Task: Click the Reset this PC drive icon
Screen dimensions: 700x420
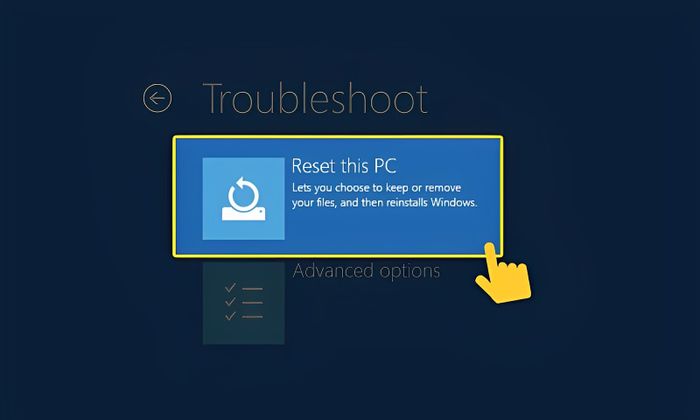Action: (x=243, y=198)
